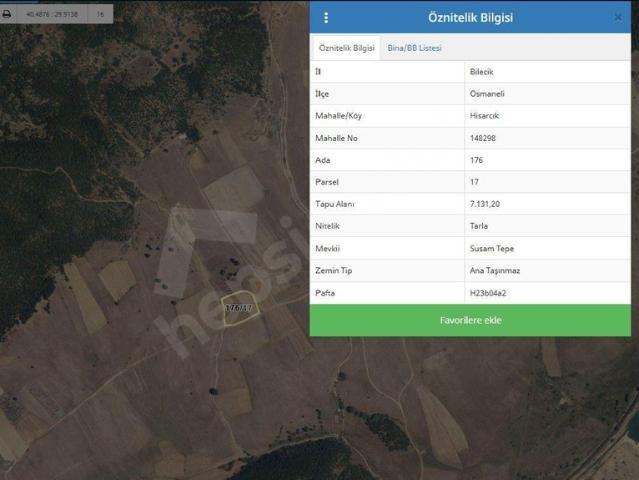Select the Bilecik value cell
This screenshot has height=480, width=639.
coord(547,72)
